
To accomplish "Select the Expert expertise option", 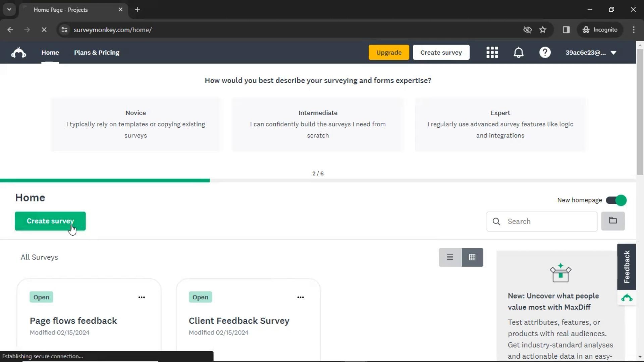I will [500, 124].
